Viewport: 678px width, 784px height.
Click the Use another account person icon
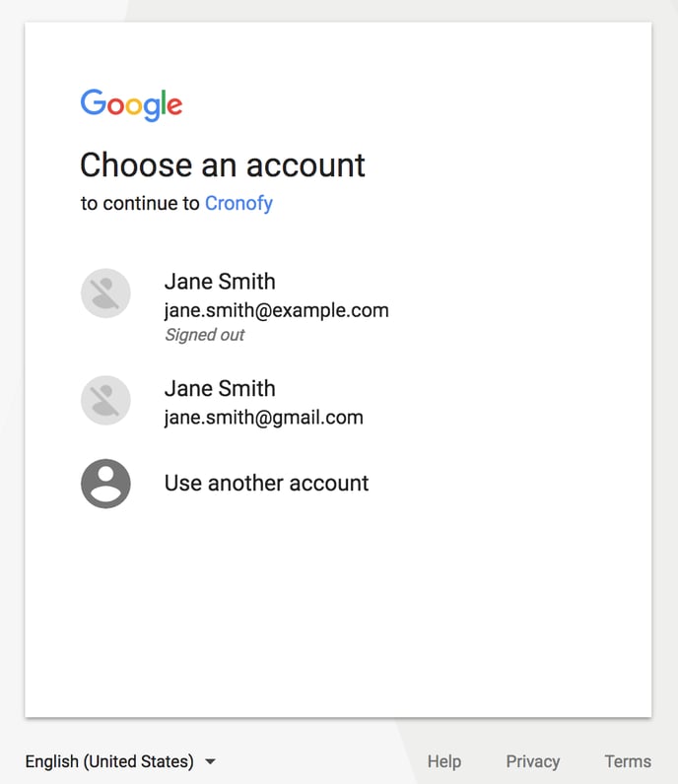coord(105,484)
